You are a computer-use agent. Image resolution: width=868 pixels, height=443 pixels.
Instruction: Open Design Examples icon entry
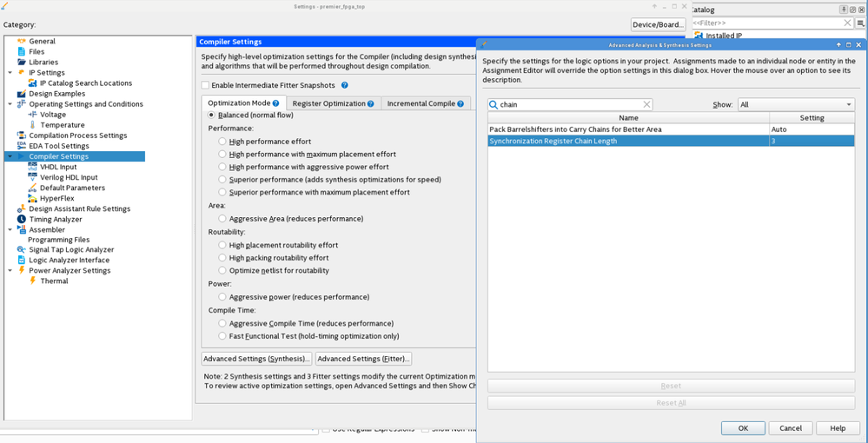point(22,94)
